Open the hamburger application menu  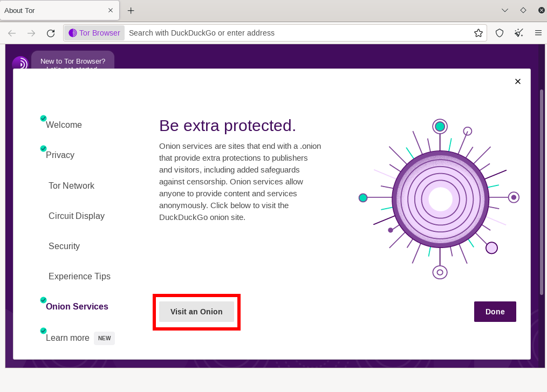click(x=538, y=33)
